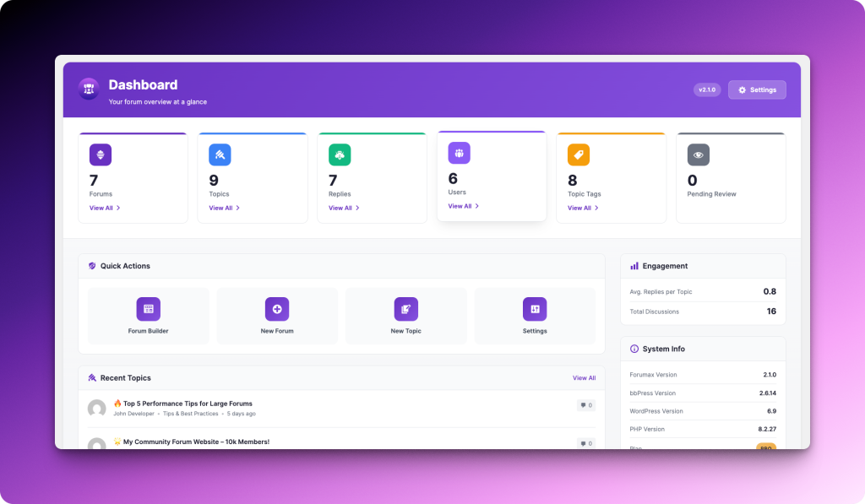Click the Topic Tags label icon
Image resolution: width=865 pixels, height=504 pixels.
tap(579, 154)
